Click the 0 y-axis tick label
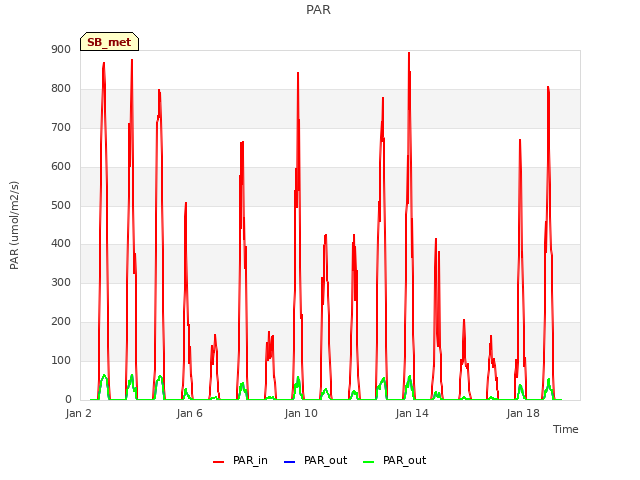 [x=68, y=399]
